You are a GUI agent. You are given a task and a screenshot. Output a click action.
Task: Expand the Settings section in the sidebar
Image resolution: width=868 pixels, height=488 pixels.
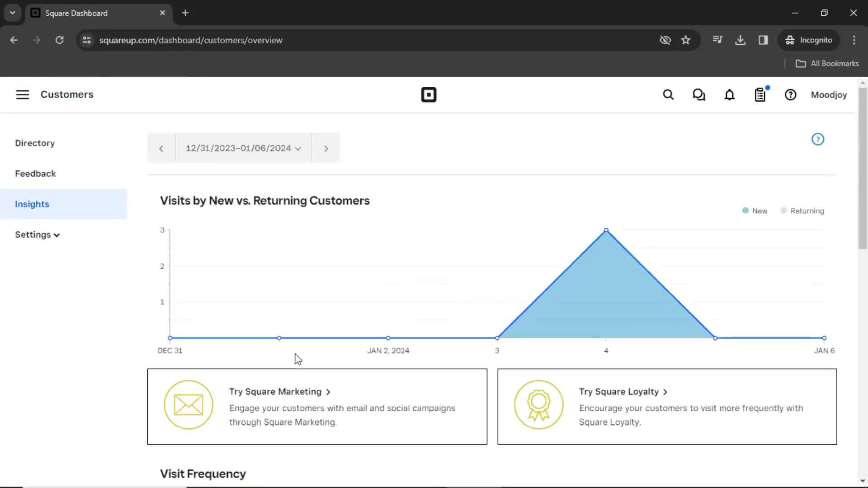point(38,235)
